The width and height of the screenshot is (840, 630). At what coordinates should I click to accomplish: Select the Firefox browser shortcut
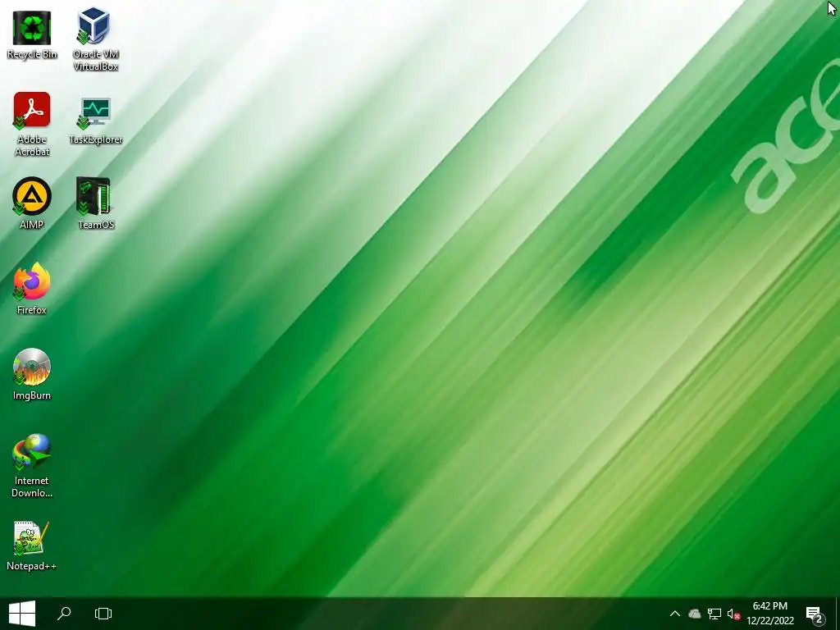(32, 289)
